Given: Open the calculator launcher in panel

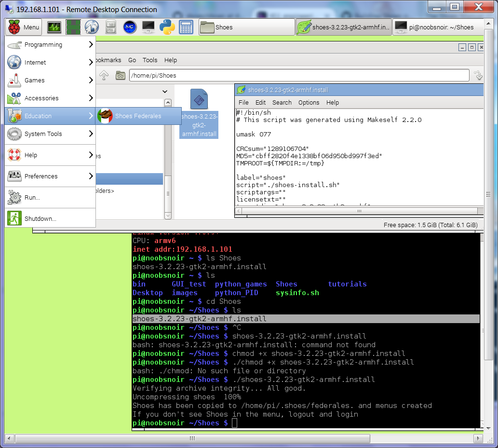Looking at the screenshot, I should point(186,27).
